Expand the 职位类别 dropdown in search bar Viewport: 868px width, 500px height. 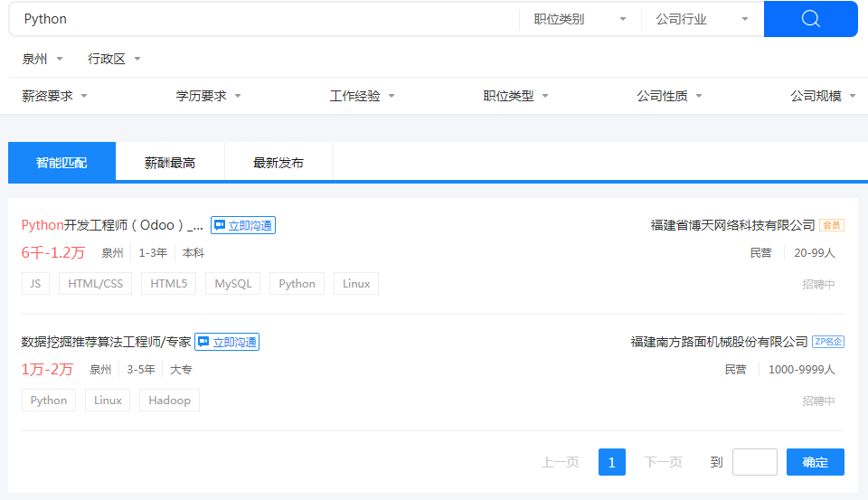(x=580, y=19)
